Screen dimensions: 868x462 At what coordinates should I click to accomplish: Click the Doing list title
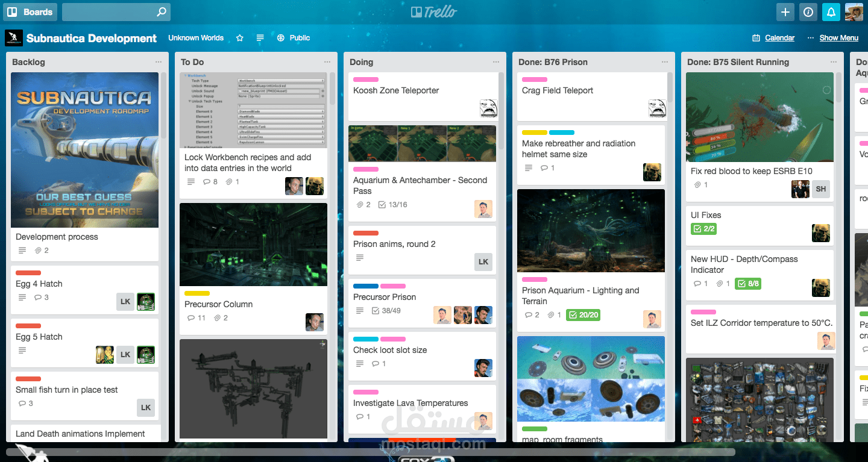[x=361, y=62]
